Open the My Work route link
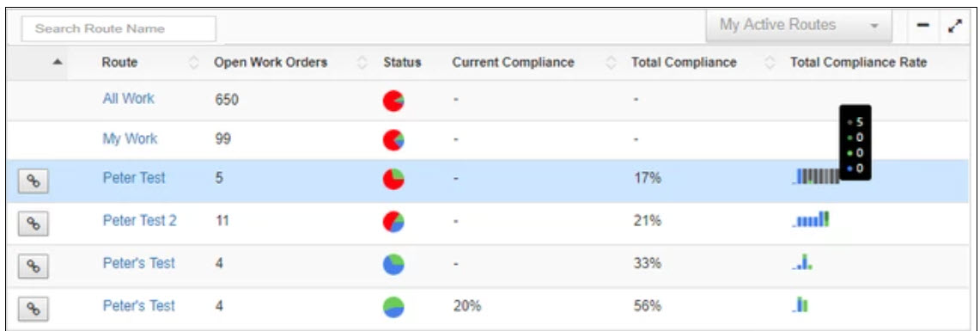Viewport: 980px width, 331px height. (130, 138)
